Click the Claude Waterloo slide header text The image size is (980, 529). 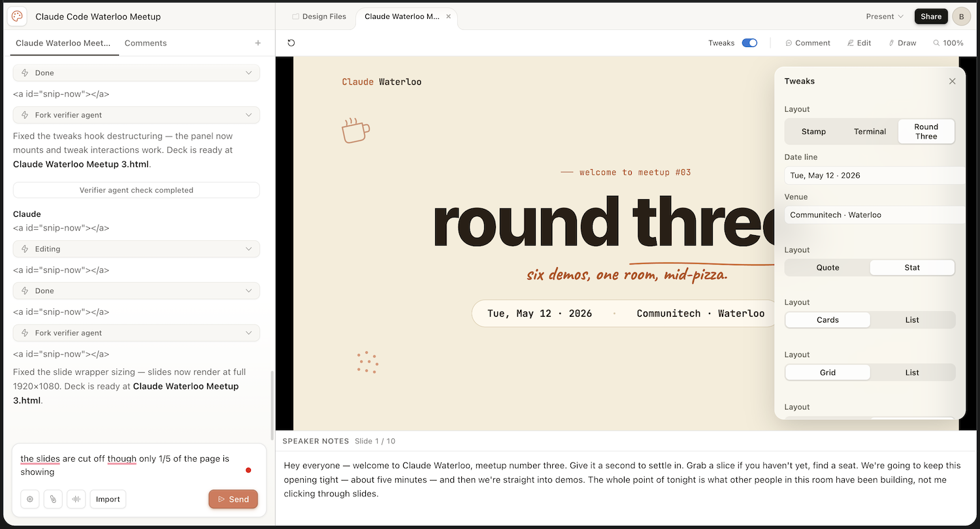382,82
